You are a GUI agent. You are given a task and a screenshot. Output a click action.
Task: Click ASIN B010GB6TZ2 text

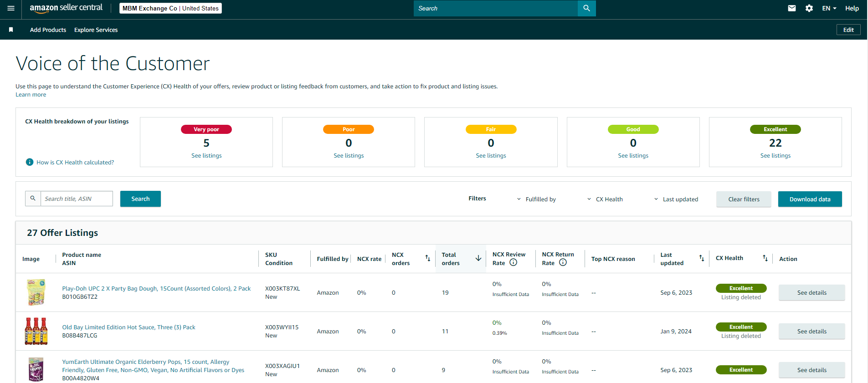click(80, 297)
